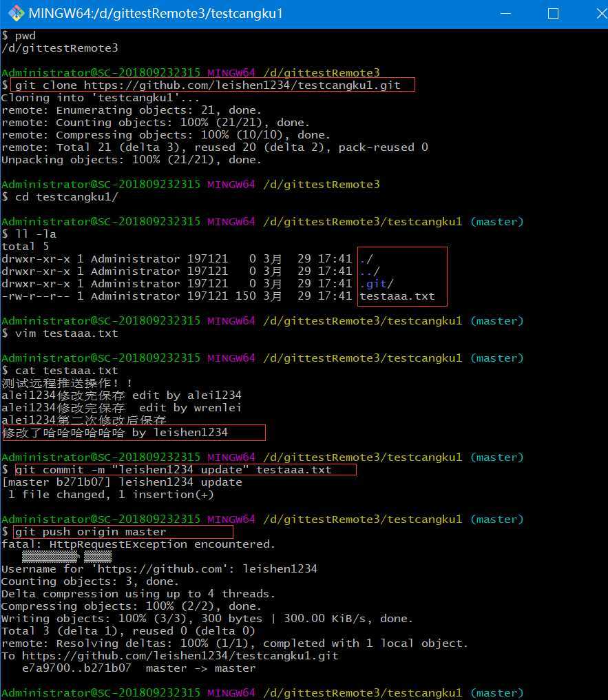
Task: Click 'remote: Resolving deltas: 100% (1/1)' line
Action: 235,644
